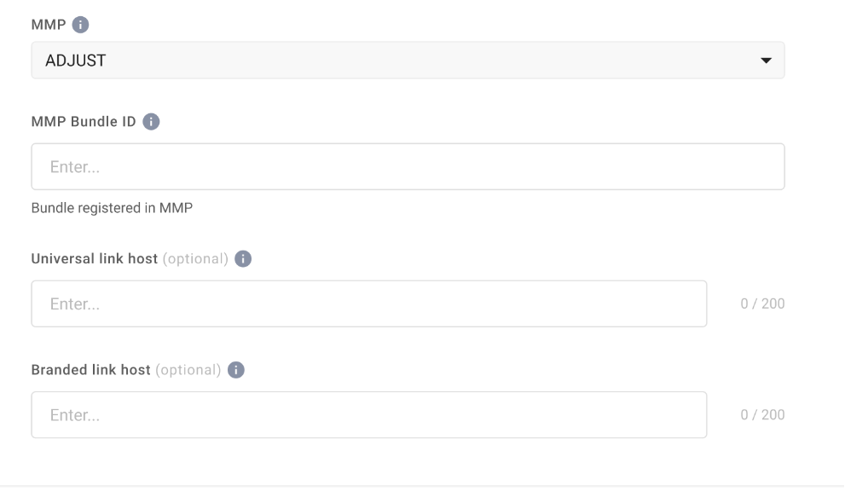Click 'Enter...' placeholder under Bundle ID label
868x491 pixels.
click(75, 167)
